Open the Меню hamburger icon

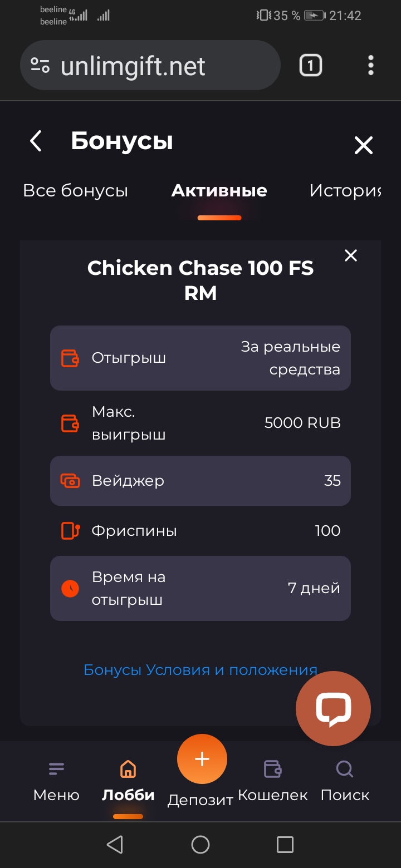56,769
